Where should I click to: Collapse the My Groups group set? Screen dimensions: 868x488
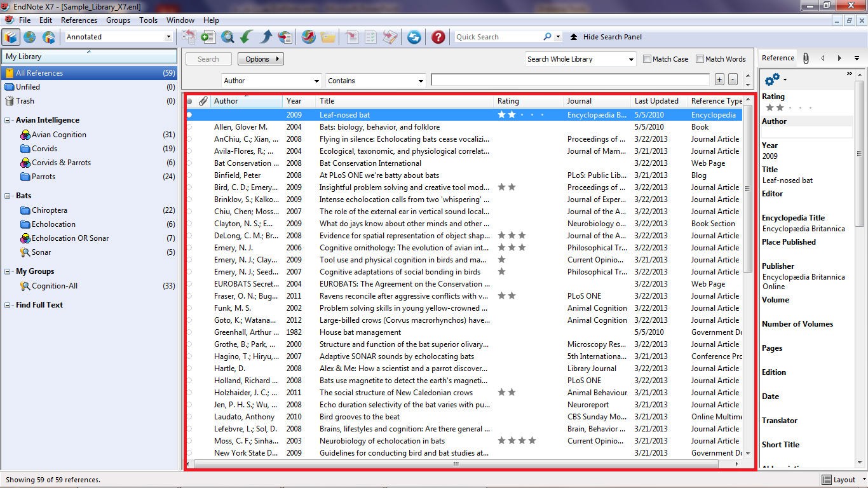[x=8, y=271]
